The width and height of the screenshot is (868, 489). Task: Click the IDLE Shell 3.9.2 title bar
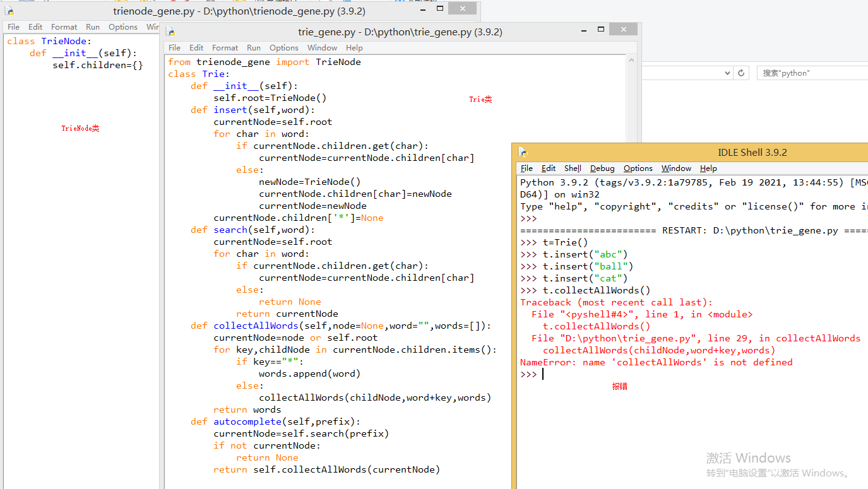[x=752, y=152]
